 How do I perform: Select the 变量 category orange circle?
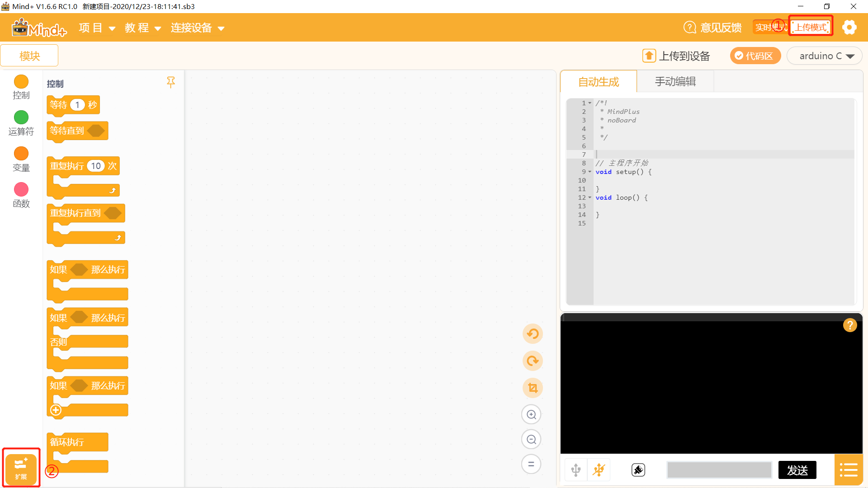[21, 154]
